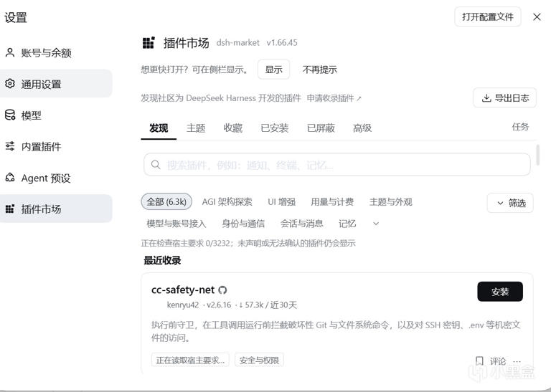Open the cc-safety-net plugin title
Image resolution: width=551 pixels, height=392 pixels.
(x=183, y=290)
